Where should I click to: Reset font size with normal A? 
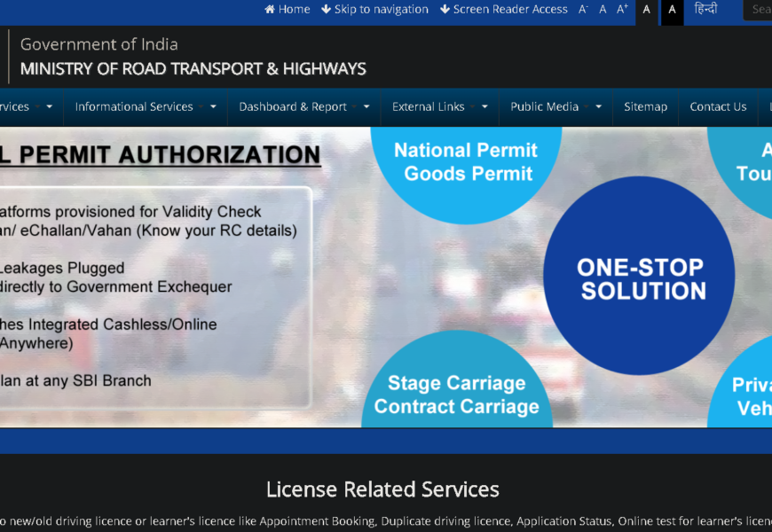tap(603, 10)
